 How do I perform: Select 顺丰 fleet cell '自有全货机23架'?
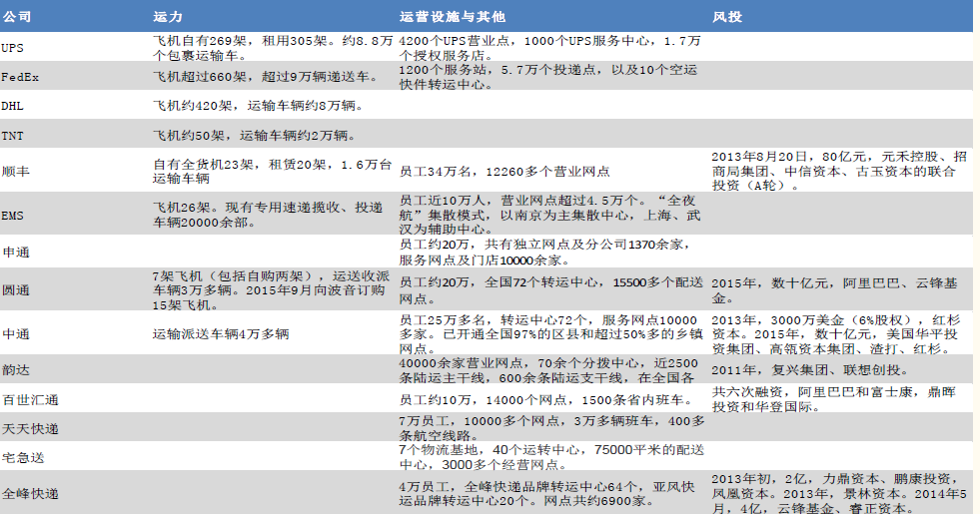click(273, 171)
